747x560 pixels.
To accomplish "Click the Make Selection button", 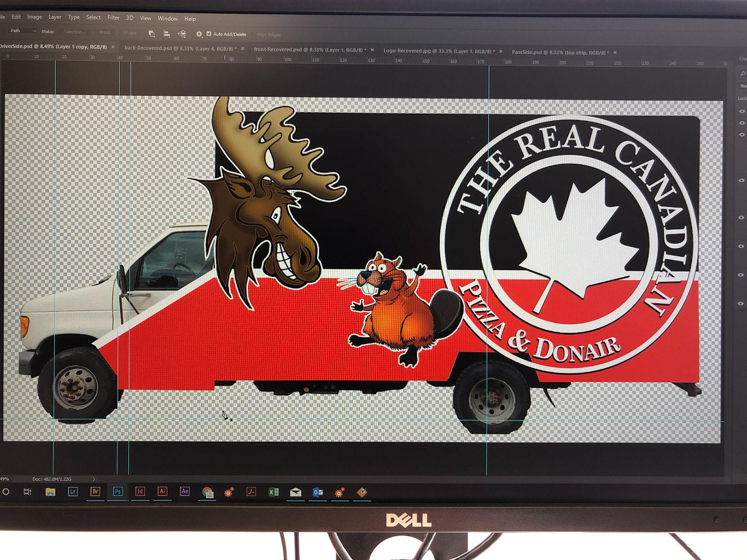I will pyautogui.click(x=74, y=32).
